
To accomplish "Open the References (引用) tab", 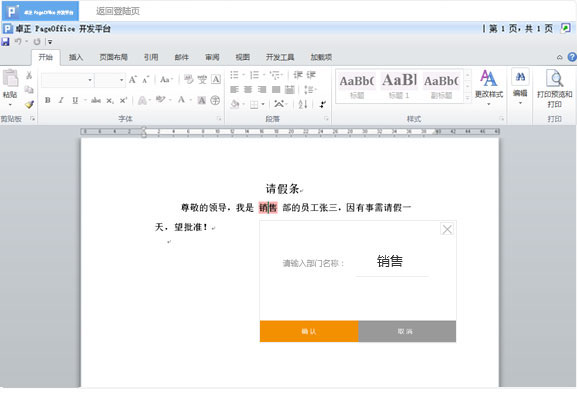I will (x=151, y=57).
